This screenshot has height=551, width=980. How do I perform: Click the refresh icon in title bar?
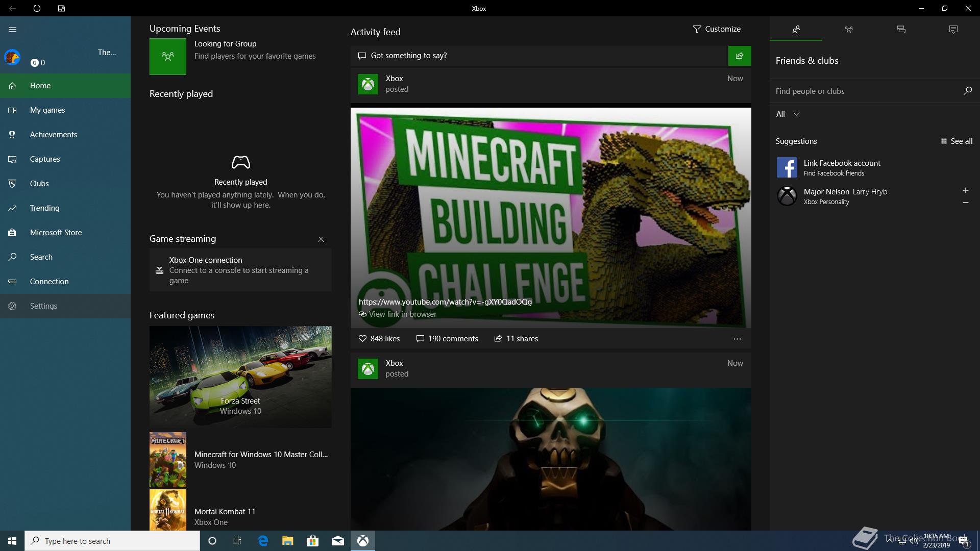pyautogui.click(x=37, y=8)
